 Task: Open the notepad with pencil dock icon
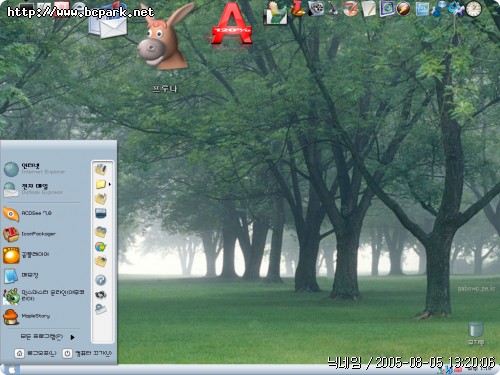tap(368, 9)
